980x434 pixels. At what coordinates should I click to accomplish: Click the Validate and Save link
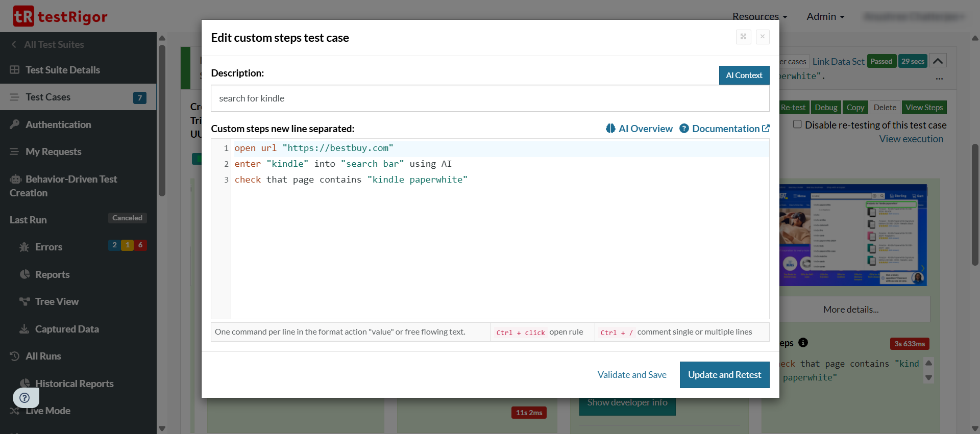coord(632,375)
